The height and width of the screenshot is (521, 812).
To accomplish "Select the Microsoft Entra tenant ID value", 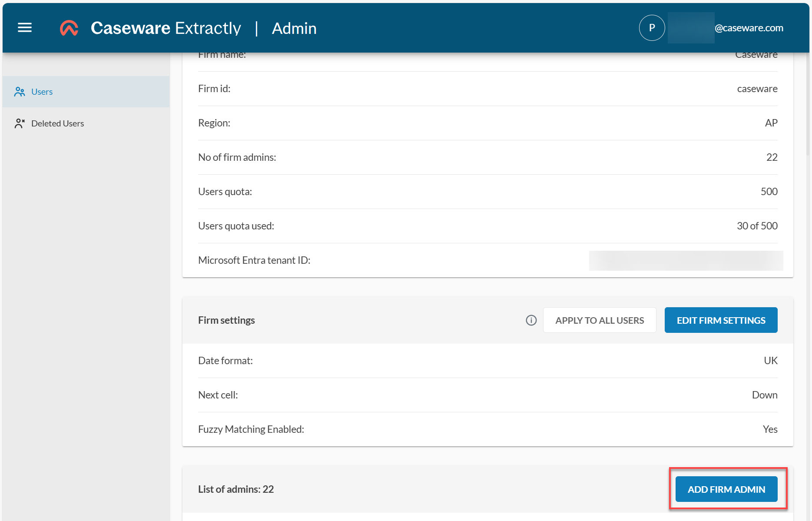I will click(686, 260).
